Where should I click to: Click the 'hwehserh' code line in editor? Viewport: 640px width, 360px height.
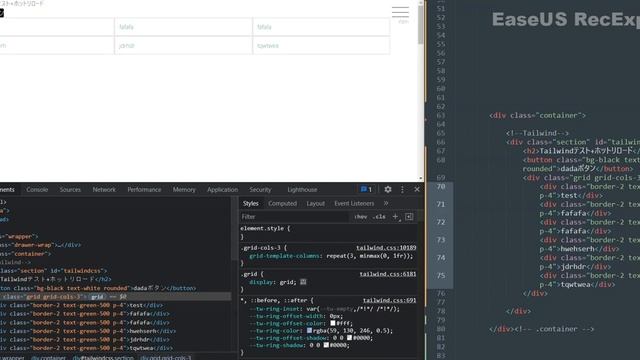coord(580,249)
